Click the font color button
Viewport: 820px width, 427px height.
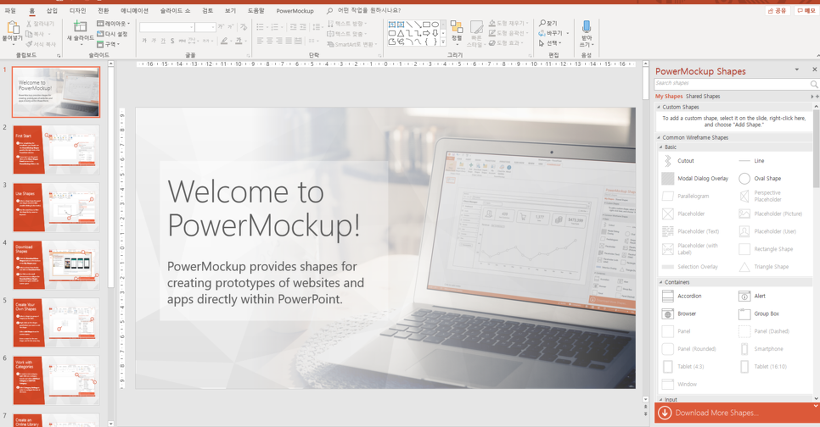pos(238,41)
